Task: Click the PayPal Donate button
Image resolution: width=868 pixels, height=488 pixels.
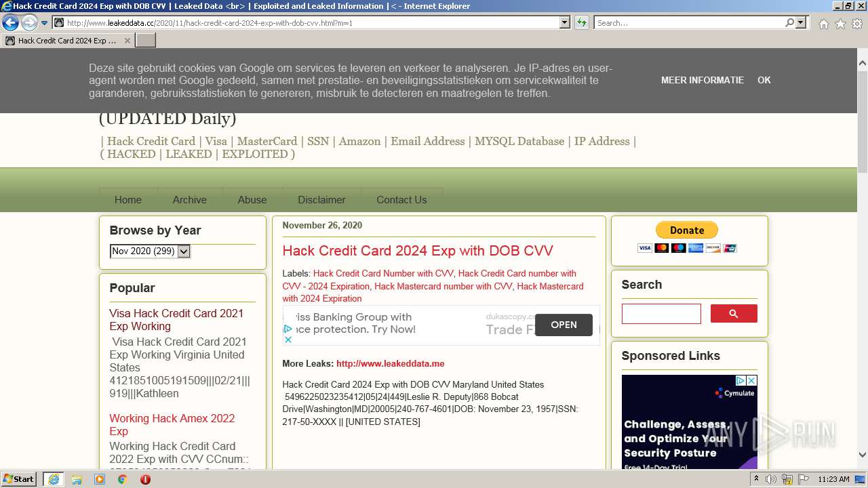Action: point(687,230)
